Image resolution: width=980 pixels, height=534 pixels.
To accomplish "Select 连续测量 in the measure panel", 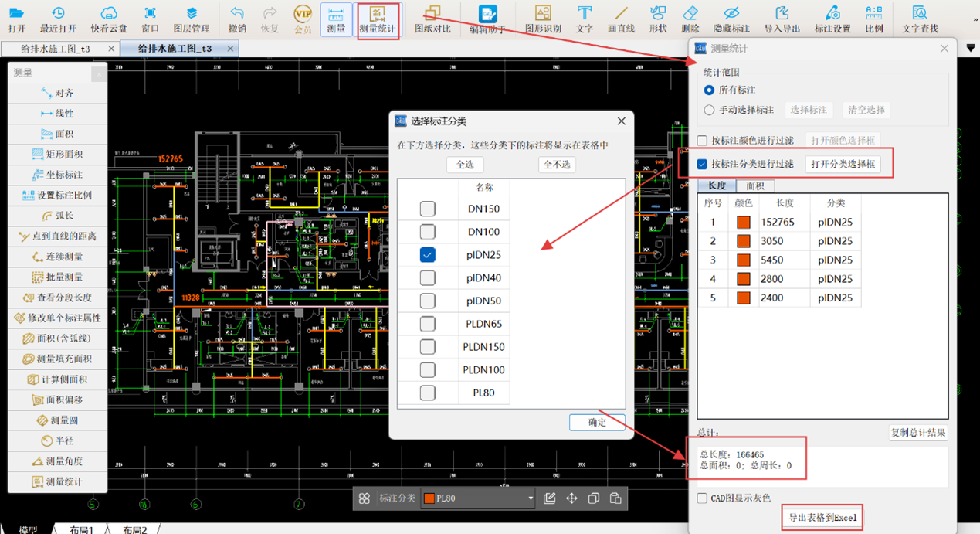I will (58, 257).
